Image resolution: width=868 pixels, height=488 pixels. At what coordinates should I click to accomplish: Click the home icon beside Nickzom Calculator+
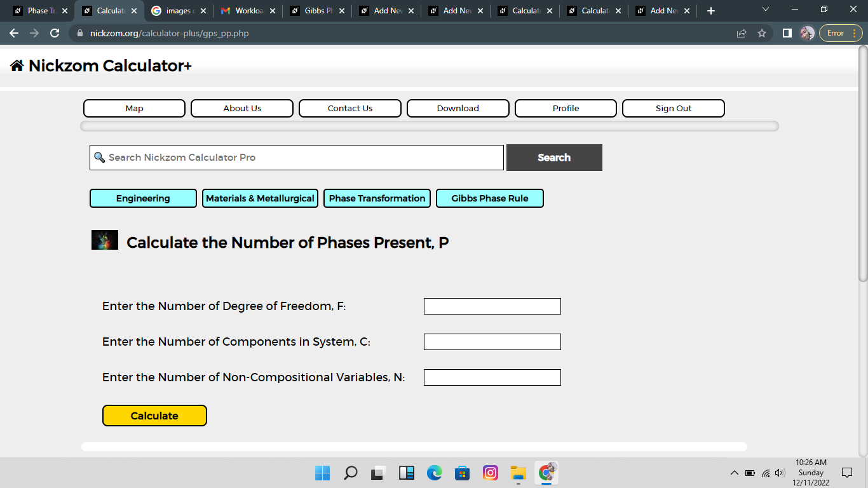(17, 65)
